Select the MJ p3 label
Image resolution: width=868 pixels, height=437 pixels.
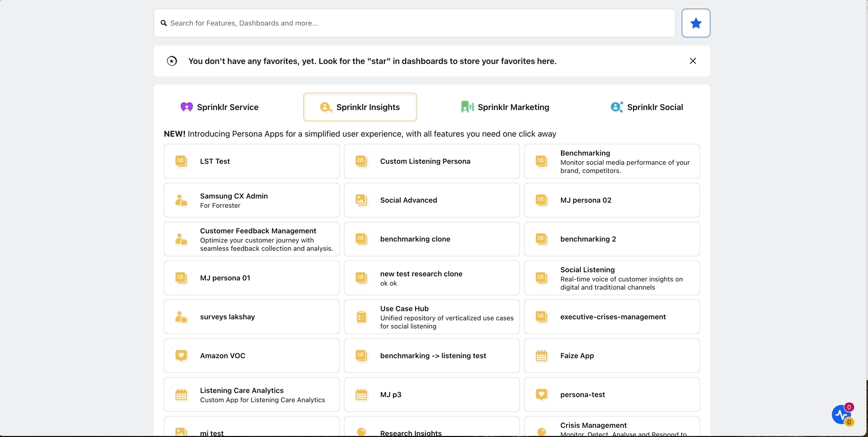tap(390, 395)
